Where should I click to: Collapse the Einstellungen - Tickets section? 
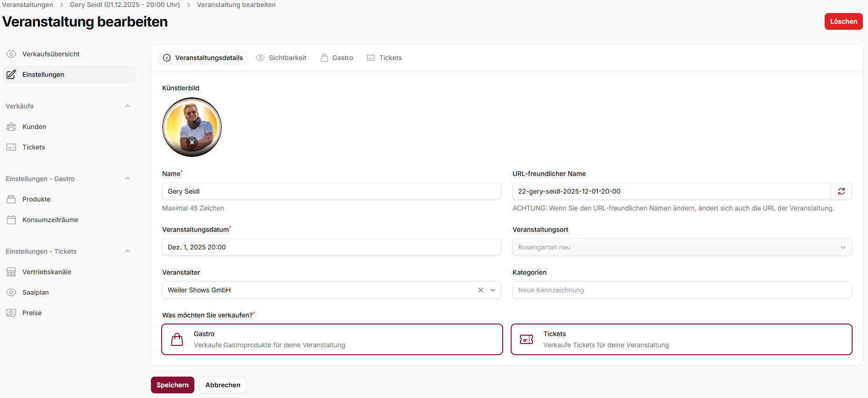128,251
